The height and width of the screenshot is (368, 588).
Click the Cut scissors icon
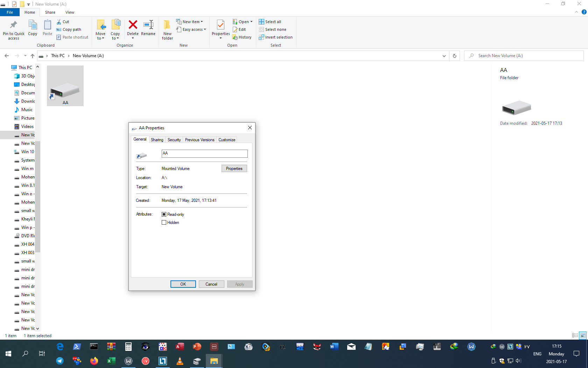click(59, 22)
